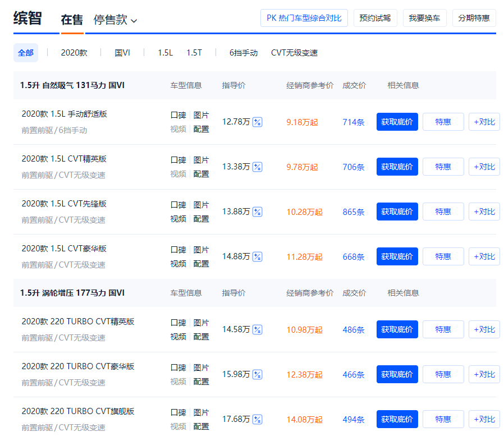This screenshot has height=441, width=504.
Task: Open 图片 for 220 TURBO CVT旗舰版
Action: (x=201, y=412)
